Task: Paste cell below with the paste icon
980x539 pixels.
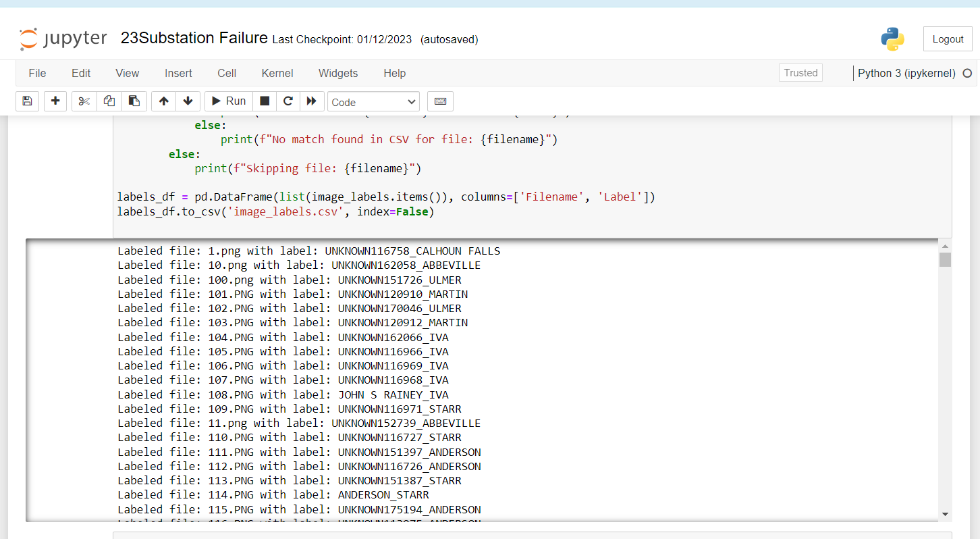Action: click(132, 101)
